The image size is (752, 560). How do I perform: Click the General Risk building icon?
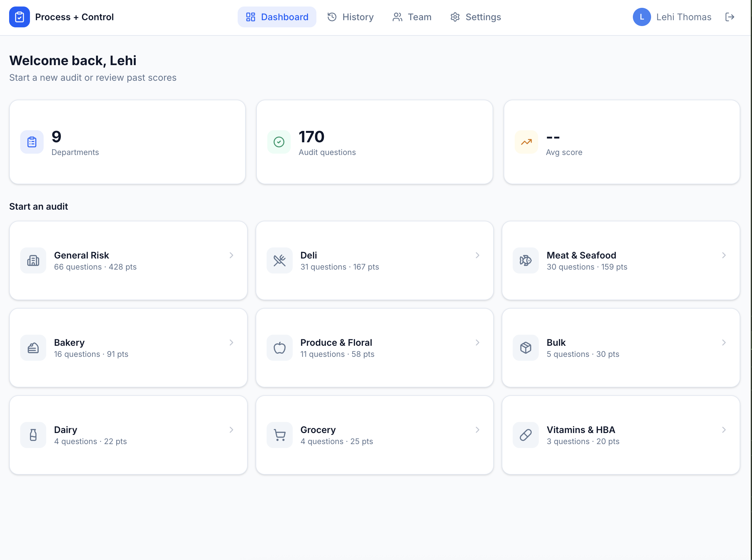(33, 260)
